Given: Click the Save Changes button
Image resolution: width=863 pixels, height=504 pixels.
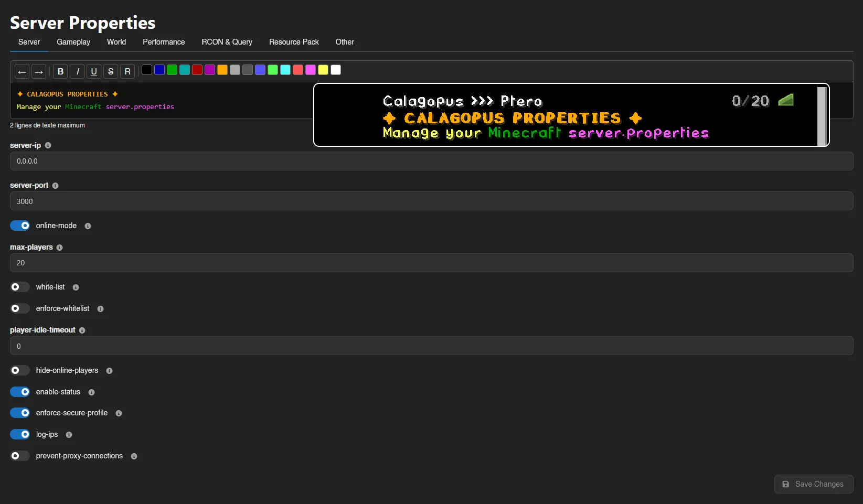Looking at the screenshot, I should coord(814,484).
